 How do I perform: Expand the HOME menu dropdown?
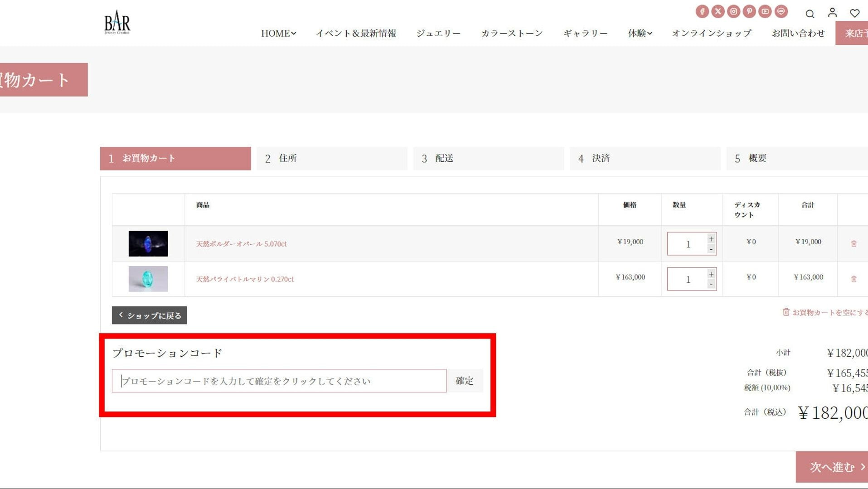click(278, 33)
